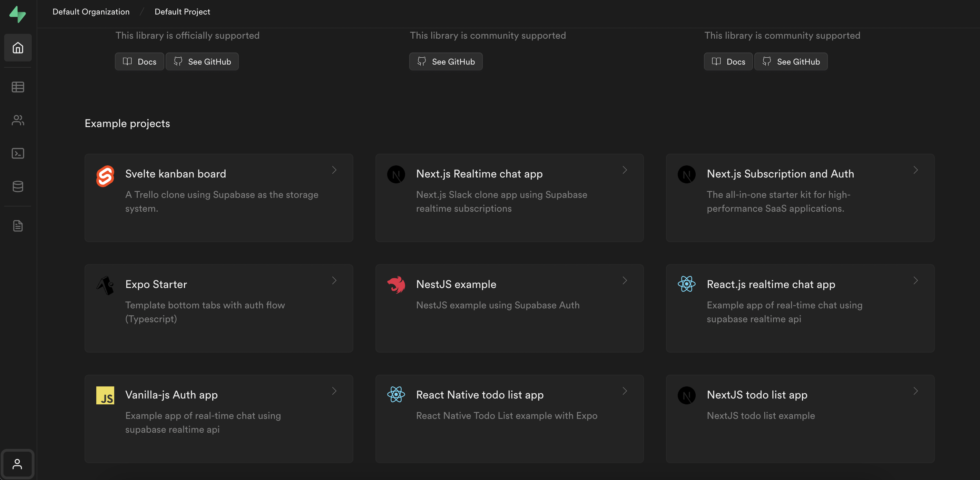The image size is (980, 480).
Task: Select the Authentication users icon
Action: pos(18,120)
